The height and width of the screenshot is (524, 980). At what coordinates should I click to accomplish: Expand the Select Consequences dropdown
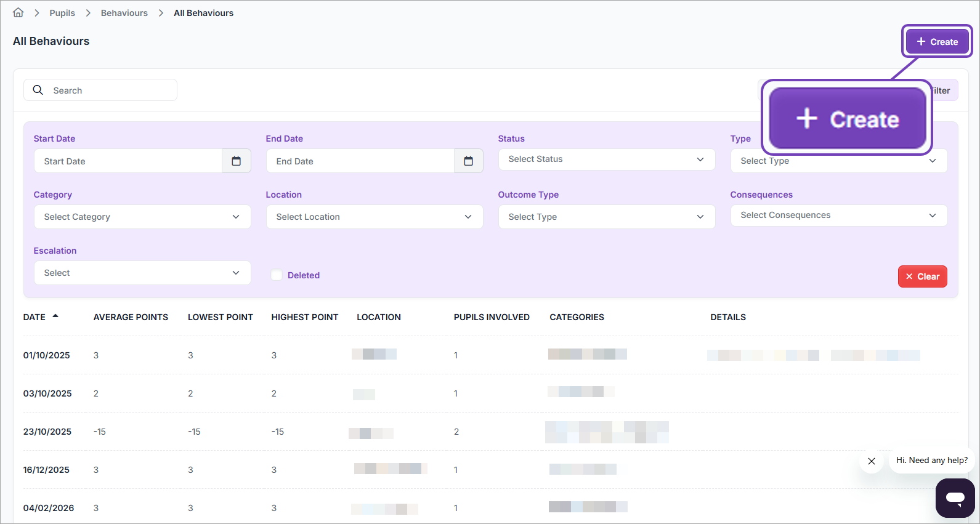tap(838, 216)
